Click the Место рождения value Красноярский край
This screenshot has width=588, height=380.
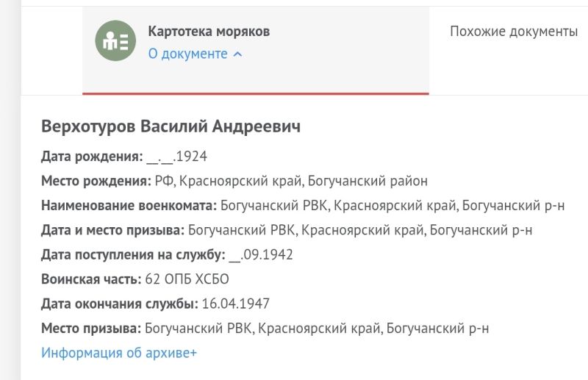point(241,181)
